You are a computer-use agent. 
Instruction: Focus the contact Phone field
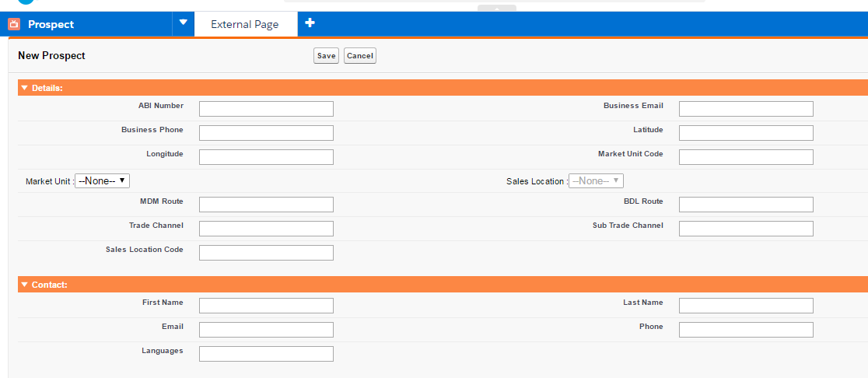tap(746, 330)
